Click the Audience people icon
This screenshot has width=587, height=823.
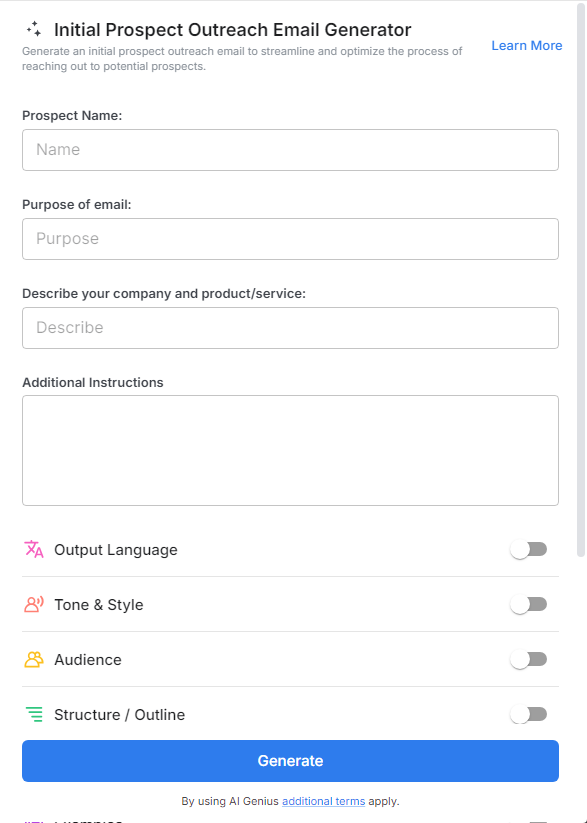32,659
